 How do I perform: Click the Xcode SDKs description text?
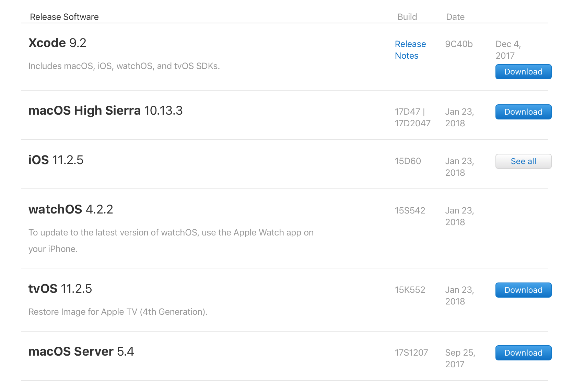point(124,66)
